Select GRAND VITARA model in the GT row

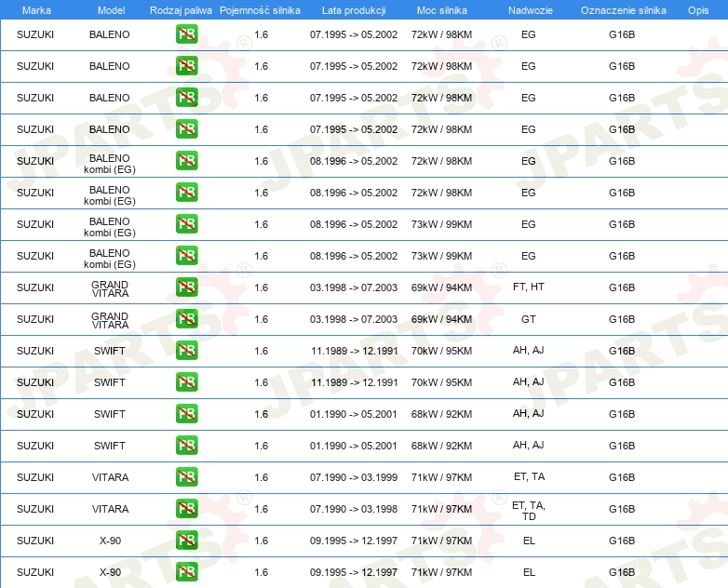coord(110,320)
